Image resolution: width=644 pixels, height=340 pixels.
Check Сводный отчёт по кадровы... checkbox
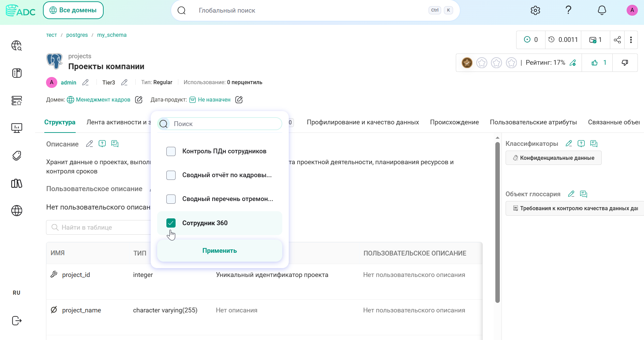point(171,175)
